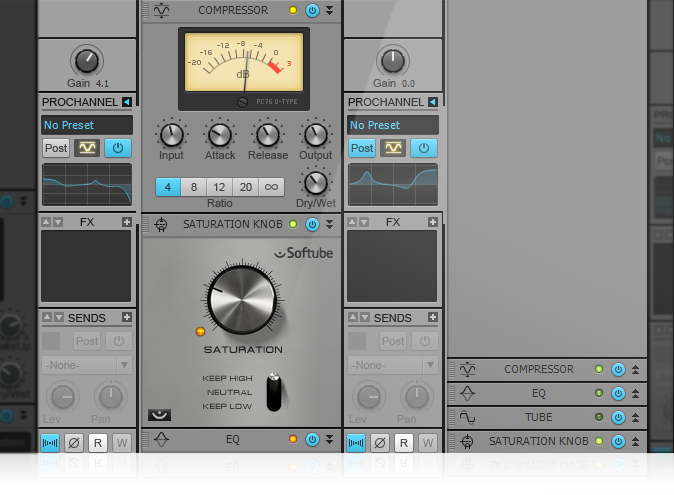Click the large Softube Saturation knob
The height and width of the screenshot is (495, 674).
242,299
